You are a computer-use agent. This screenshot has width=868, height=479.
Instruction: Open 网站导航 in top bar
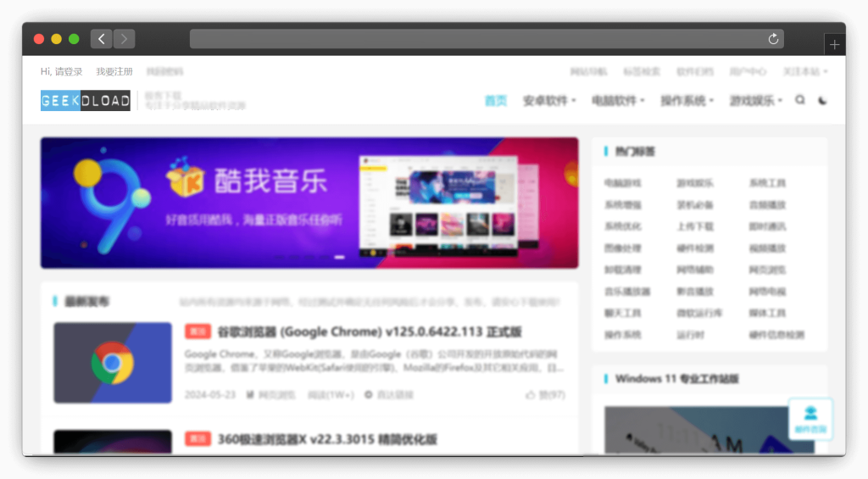[x=588, y=71]
